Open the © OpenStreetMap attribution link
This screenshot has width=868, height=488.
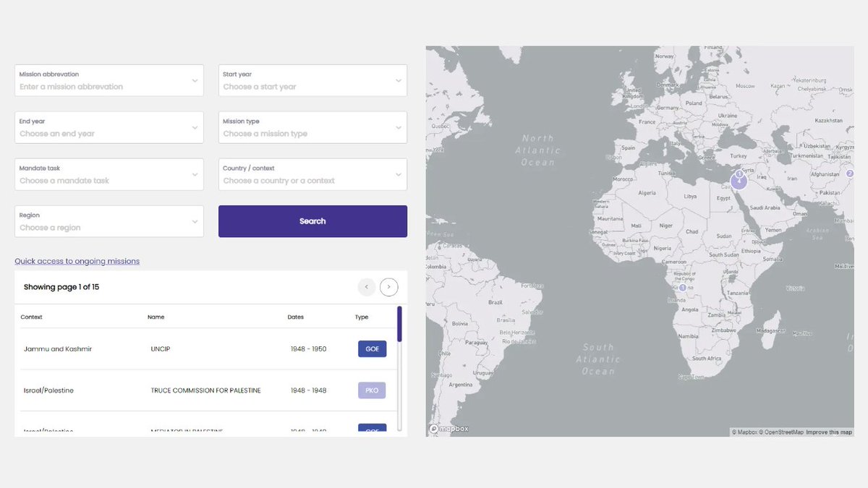(781, 432)
